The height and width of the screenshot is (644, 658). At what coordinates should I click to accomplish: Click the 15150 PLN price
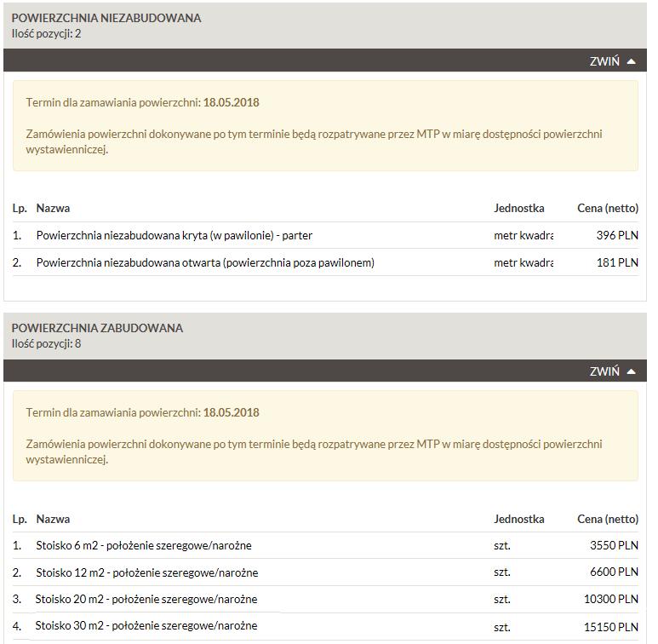pyautogui.click(x=611, y=627)
